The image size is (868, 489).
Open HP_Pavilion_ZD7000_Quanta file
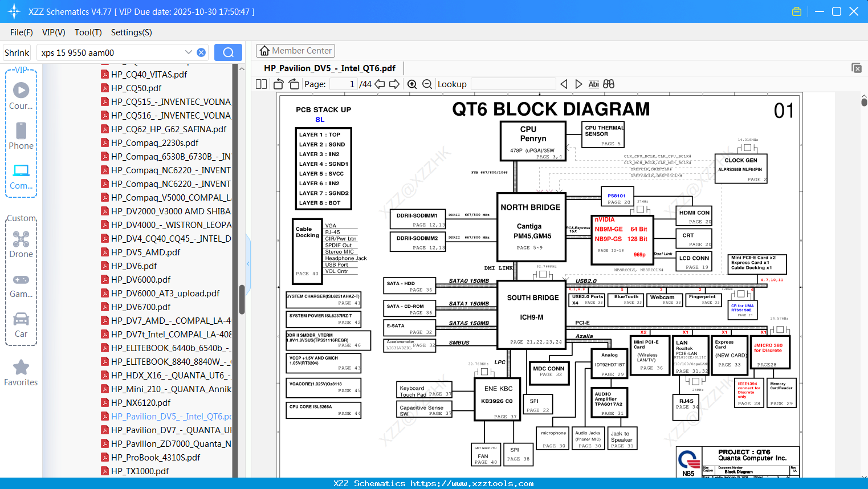click(x=166, y=443)
